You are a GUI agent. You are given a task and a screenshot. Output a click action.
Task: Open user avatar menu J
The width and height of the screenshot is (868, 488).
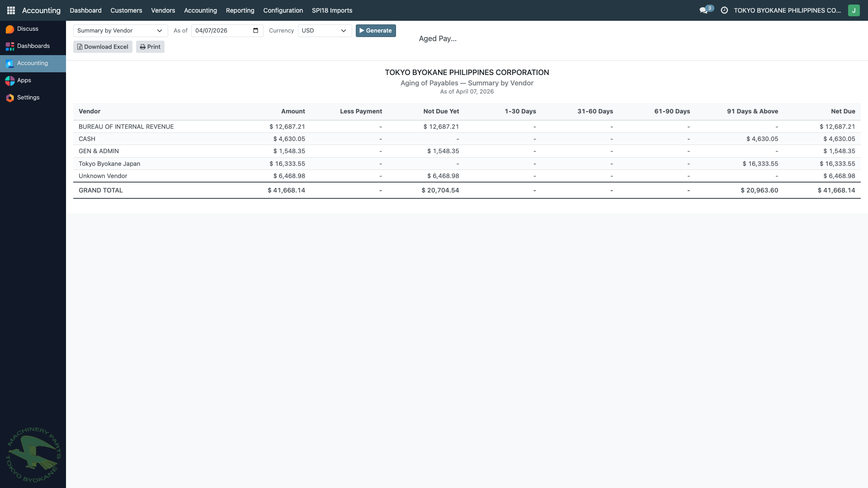pyautogui.click(x=854, y=10)
